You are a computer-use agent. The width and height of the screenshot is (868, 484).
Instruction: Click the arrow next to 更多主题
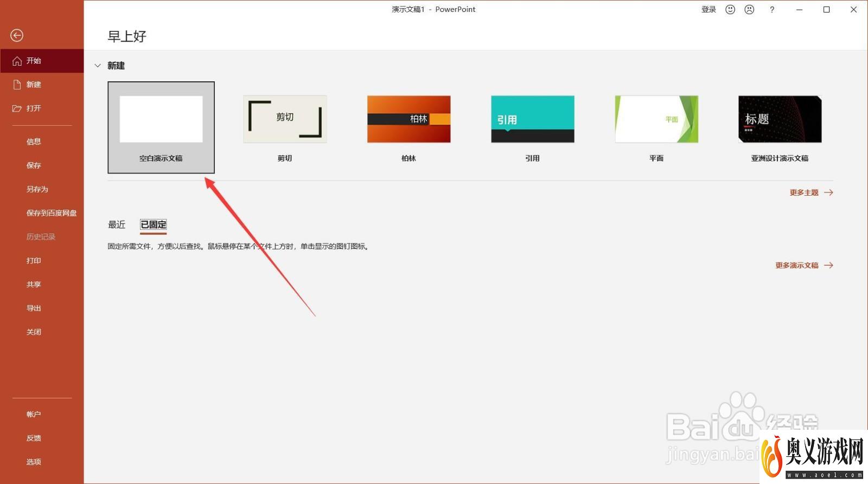coord(828,192)
